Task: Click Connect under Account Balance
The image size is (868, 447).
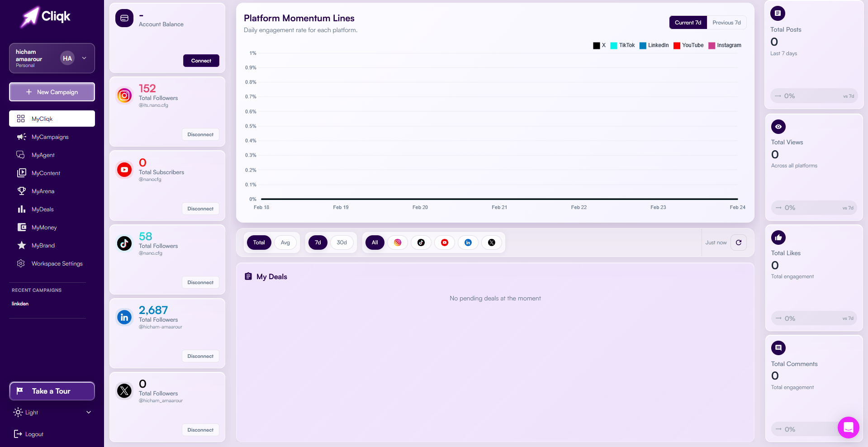Action: pyautogui.click(x=201, y=60)
